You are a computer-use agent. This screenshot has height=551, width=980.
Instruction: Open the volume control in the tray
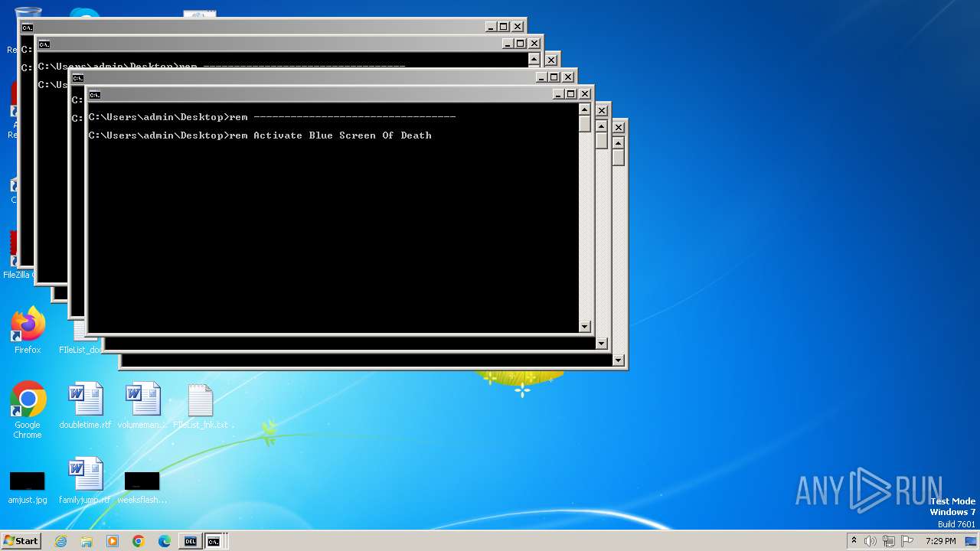tap(871, 541)
